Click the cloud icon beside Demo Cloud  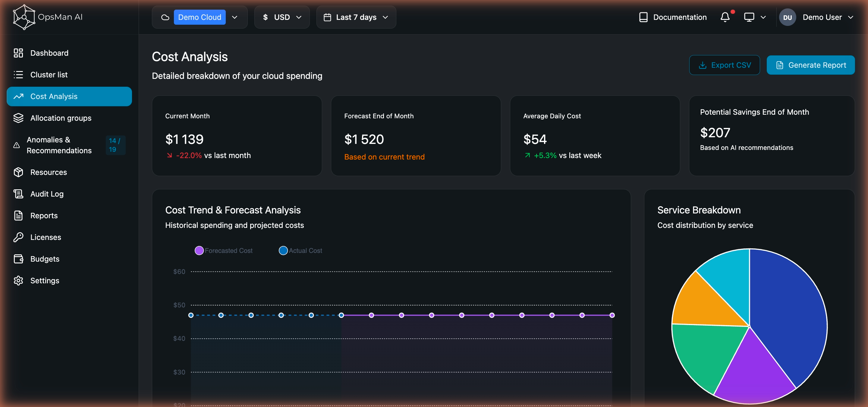pyautogui.click(x=165, y=17)
